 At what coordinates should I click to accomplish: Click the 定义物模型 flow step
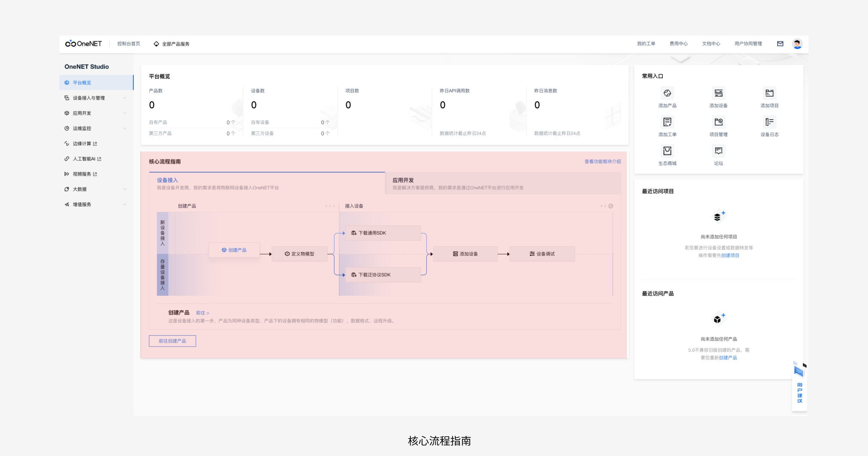299,254
